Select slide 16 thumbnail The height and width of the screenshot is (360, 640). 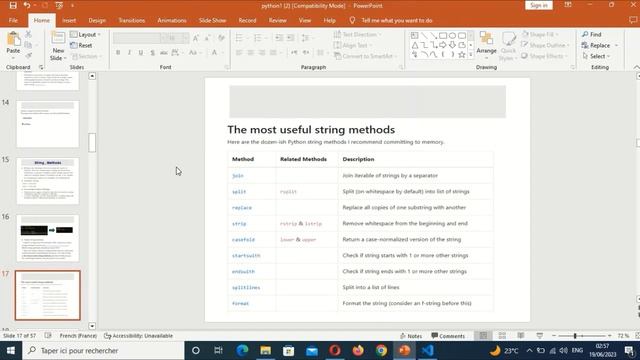point(48,238)
